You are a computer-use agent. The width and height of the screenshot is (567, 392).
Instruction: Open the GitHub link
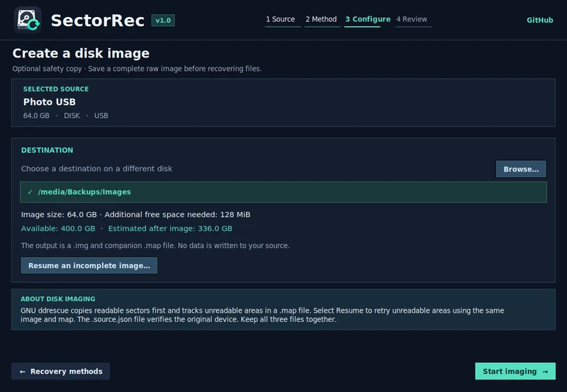tap(539, 21)
